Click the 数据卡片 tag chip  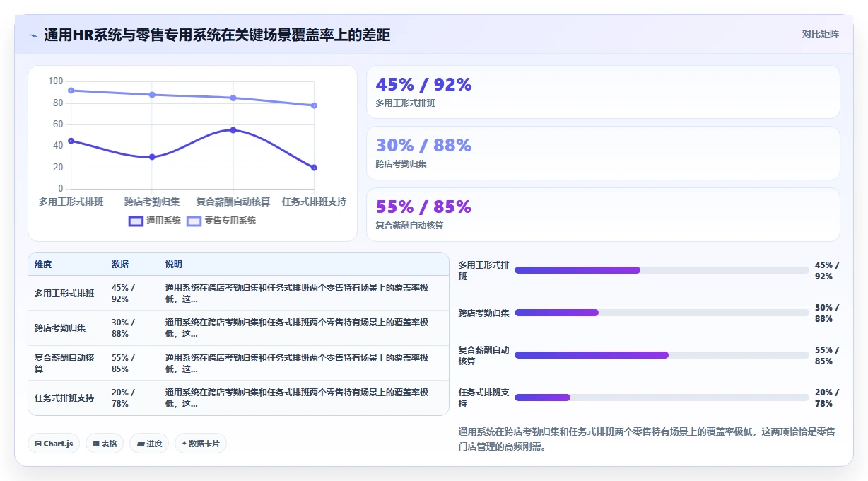pyautogui.click(x=201, y=444)
